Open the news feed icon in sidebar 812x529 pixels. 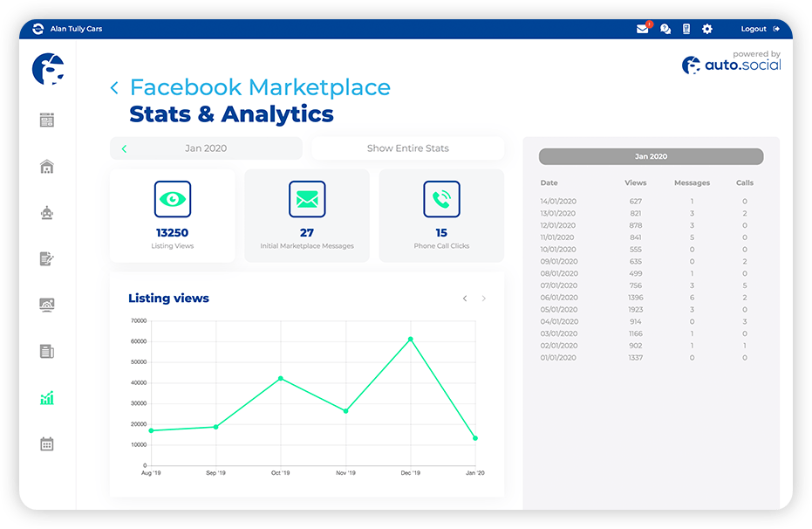pyautogui.click(x=47, y=120)
